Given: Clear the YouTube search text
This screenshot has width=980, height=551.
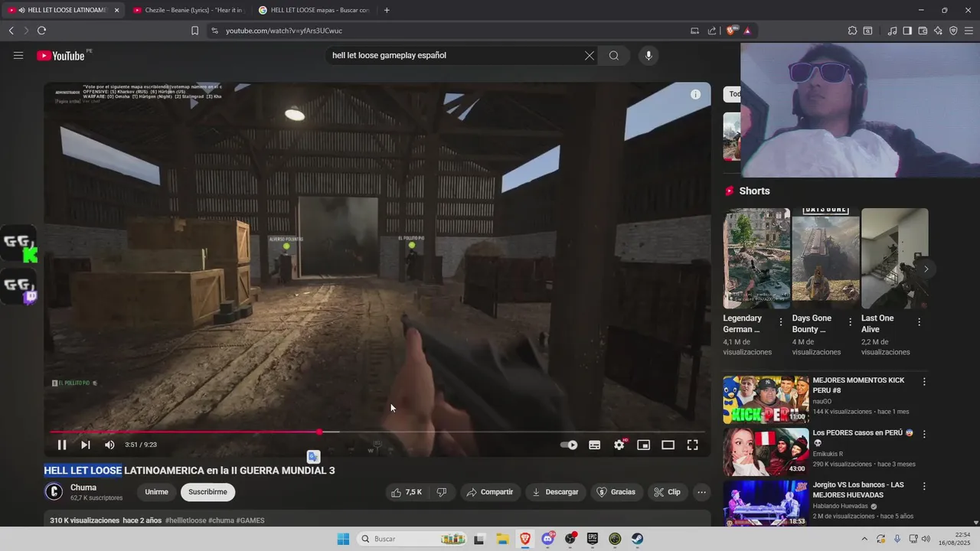Looking at the screenshot, I should [x=590, y=55].
